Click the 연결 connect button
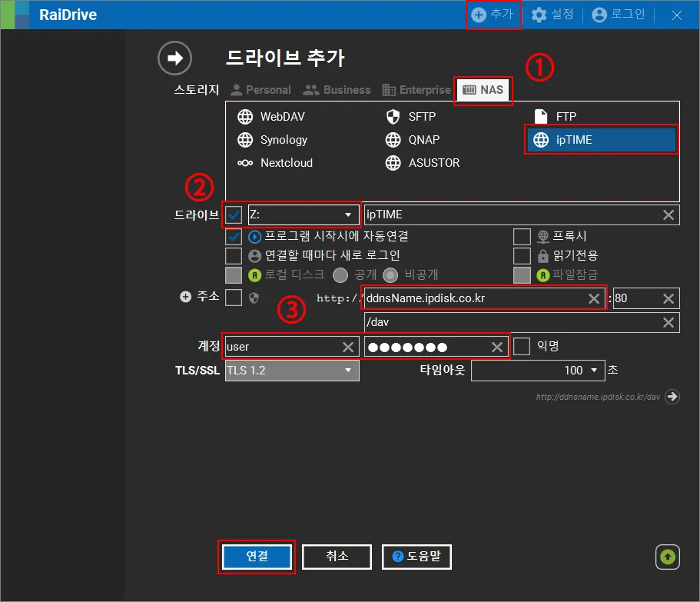This screenshot has height=602, width=700. (257, 557)
